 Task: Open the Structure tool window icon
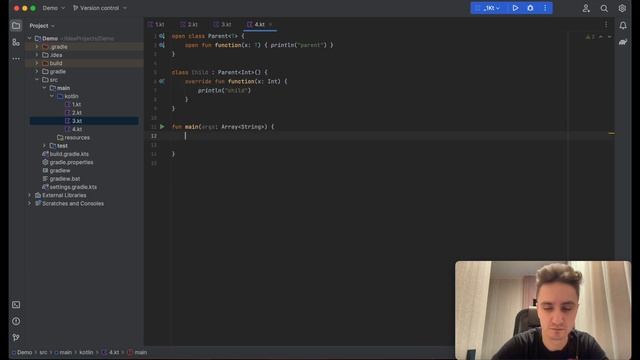[x=16, y=42]
